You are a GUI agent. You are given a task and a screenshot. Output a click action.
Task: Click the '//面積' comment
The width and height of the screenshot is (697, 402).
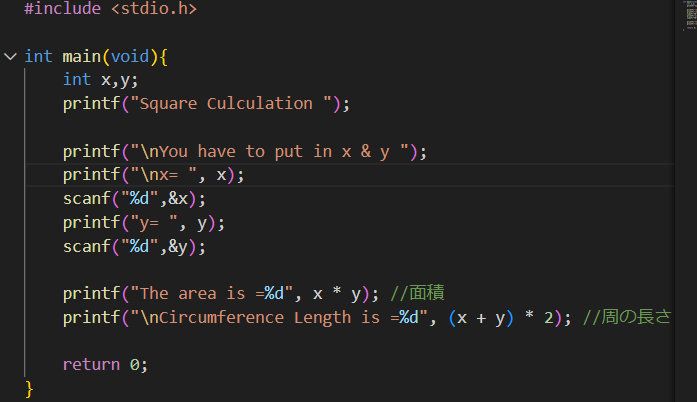coord(417,293)
